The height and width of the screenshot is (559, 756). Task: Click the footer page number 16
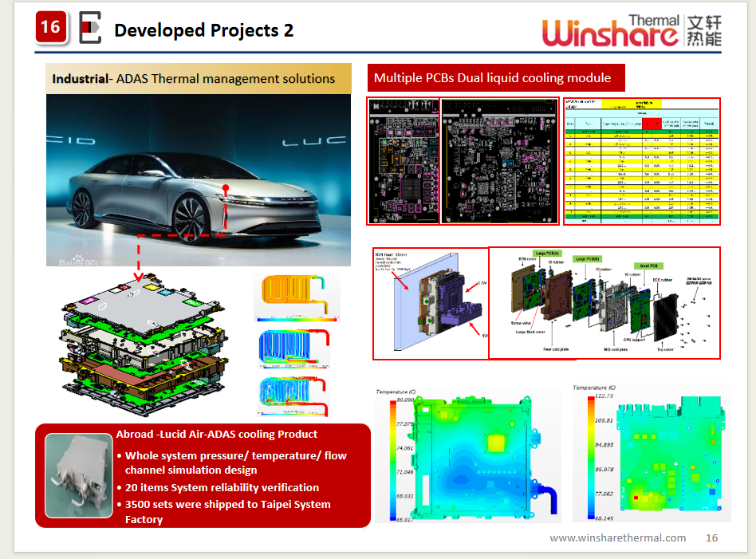coord(711,537)
